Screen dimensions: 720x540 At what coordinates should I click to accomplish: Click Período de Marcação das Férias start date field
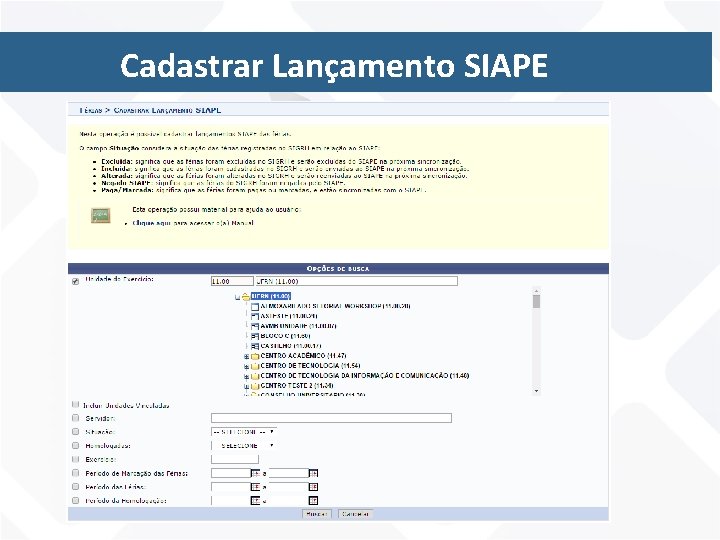tap(231, 473)
